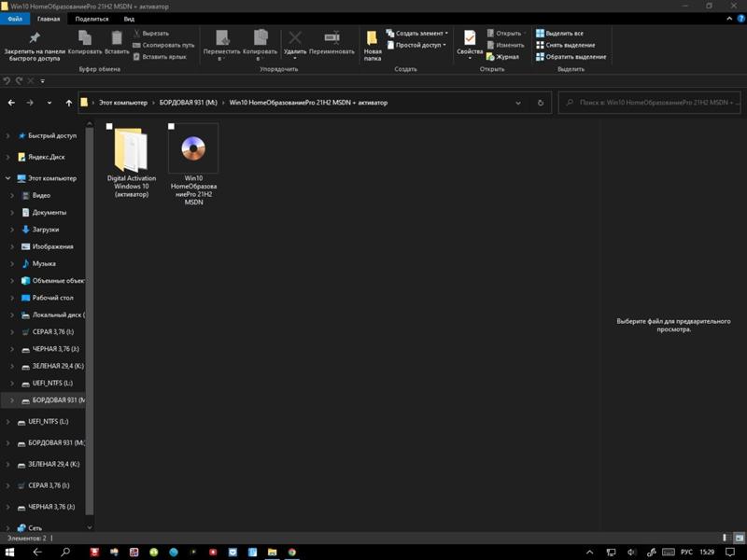Click the search field Поиск в: Win10

(x=650, y=103)
